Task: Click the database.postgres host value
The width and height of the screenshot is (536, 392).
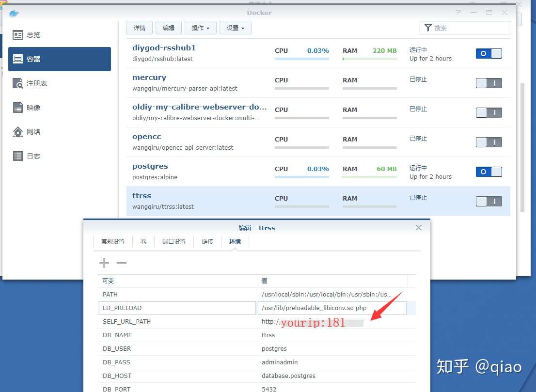Action: (x=288, y=376)
